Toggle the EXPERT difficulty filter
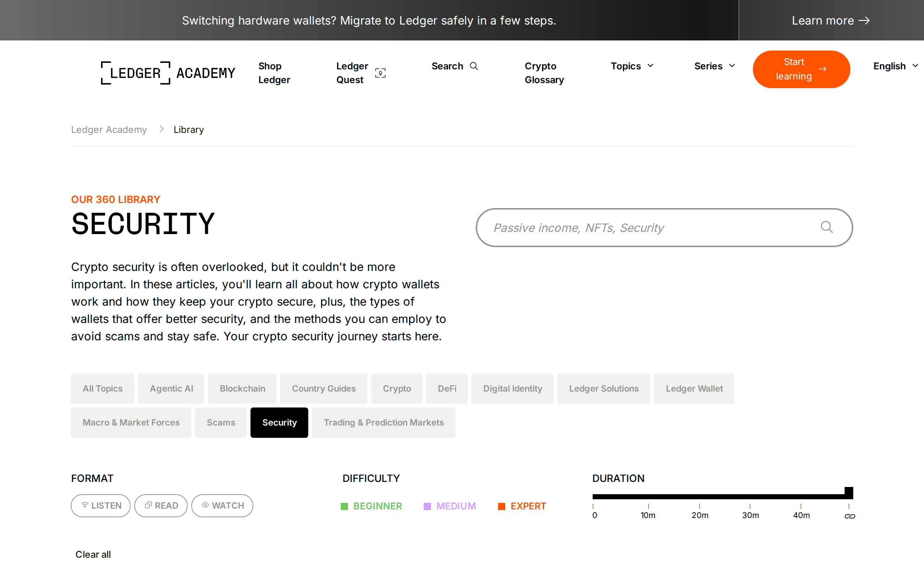The height and width of the screenshot is (578, 924). 522,506
